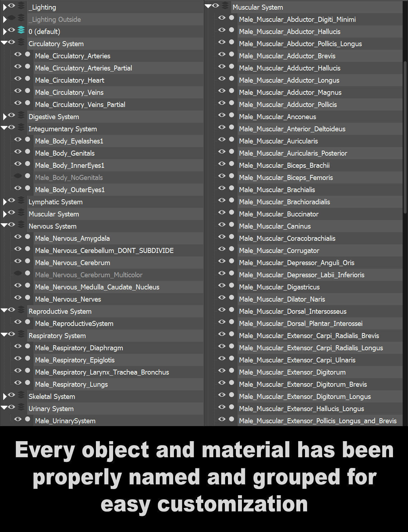Collapse the Integumentary System layer
Image resolution: width=408 pixels, height=532 pixels.
[4, 128]
